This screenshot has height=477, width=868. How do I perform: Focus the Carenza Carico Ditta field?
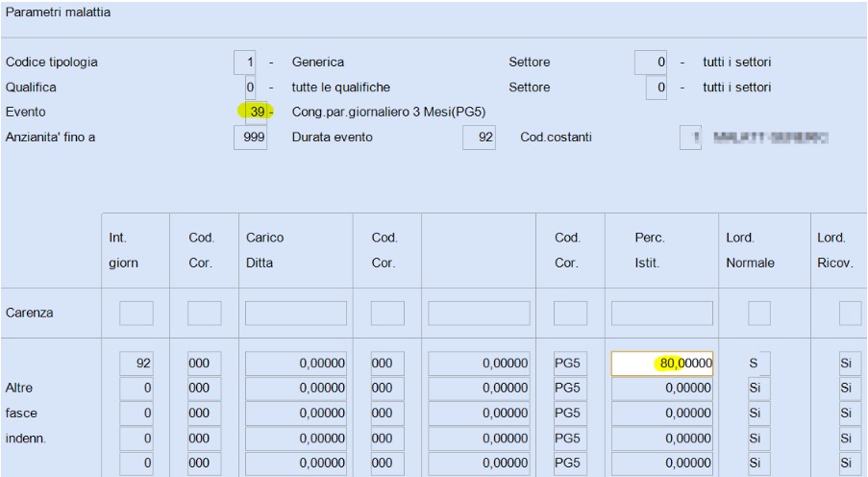click(296, 313)
